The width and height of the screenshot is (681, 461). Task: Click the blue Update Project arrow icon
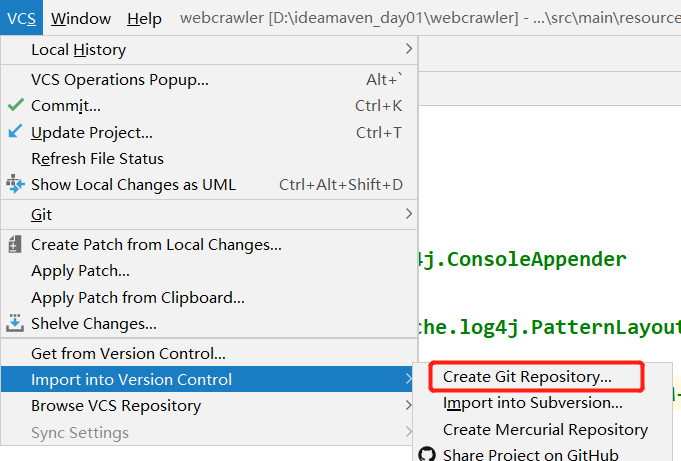(x=15, y=132)
